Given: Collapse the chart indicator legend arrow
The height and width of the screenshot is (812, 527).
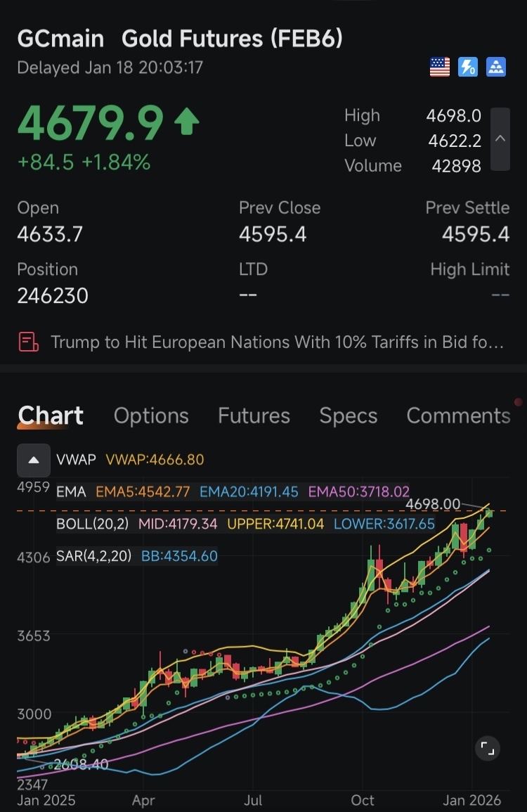Looking at the screenshot, I should tap(34, 460).
